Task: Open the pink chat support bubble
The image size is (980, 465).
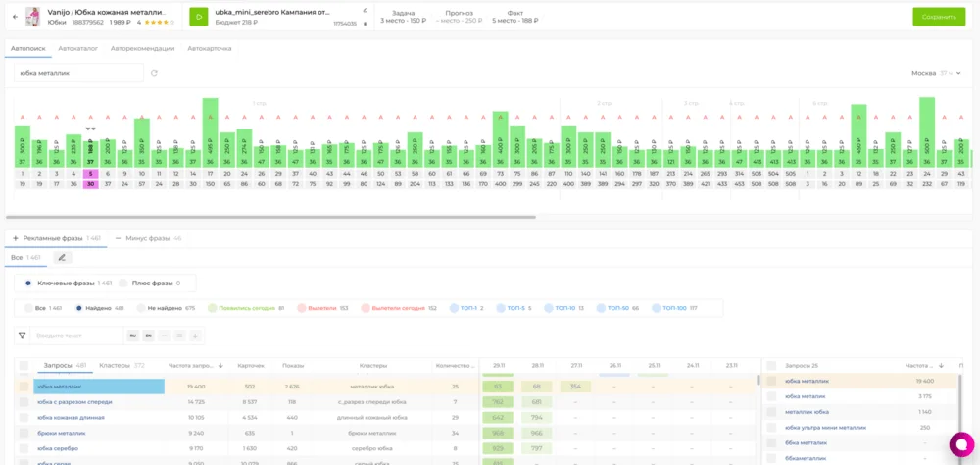Action: [960, 443]
